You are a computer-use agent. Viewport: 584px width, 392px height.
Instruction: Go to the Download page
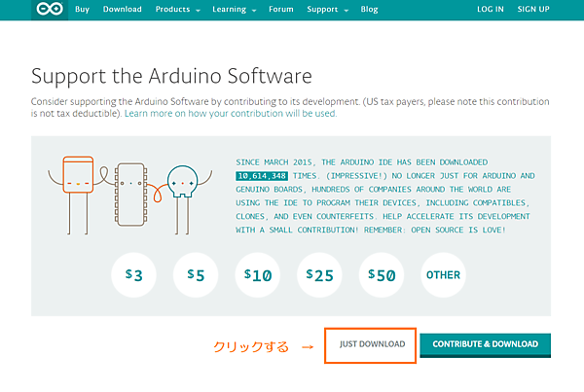point(122,10)
